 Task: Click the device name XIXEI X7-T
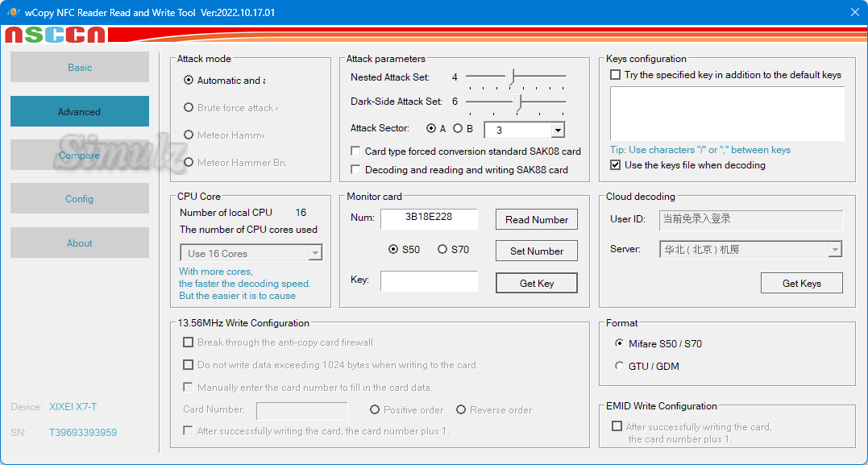coord(73,407)
